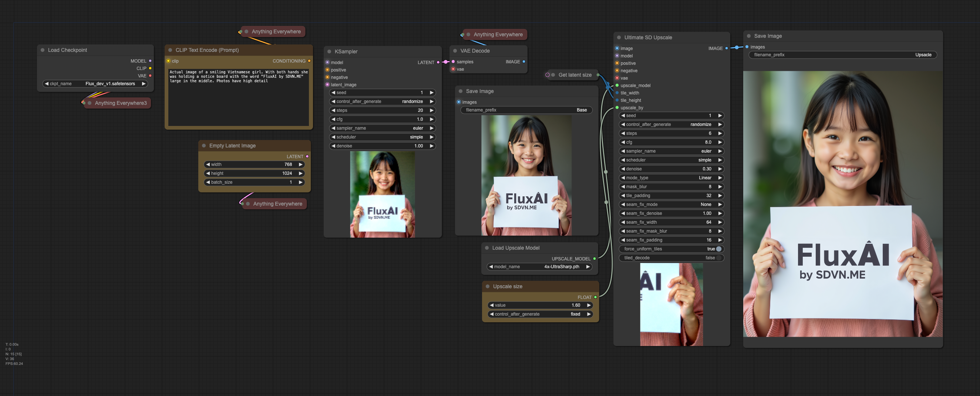Screen dimensions: 980x396
Task: Increase KSampler steps with right arrow
Action: 431,110
